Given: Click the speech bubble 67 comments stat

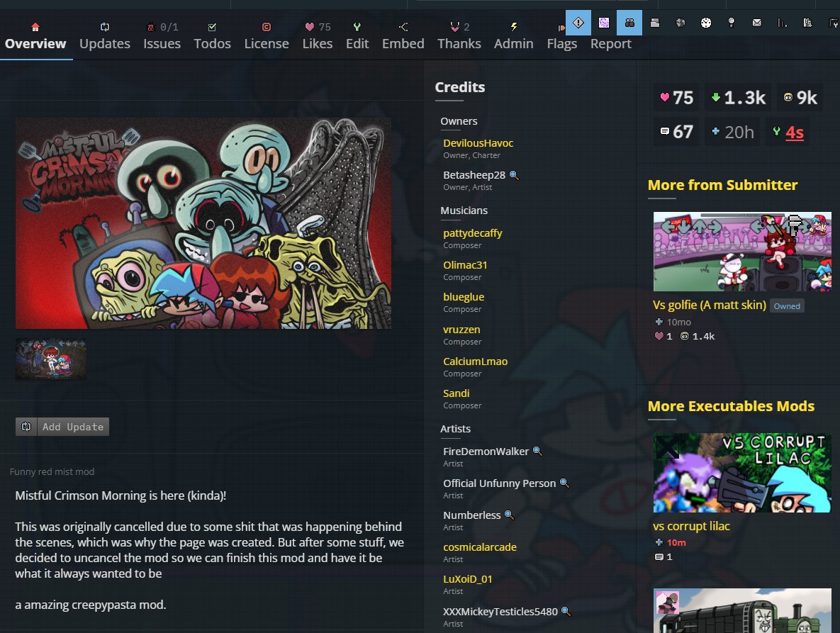Looking at the screenshot, I should point(676,132).
